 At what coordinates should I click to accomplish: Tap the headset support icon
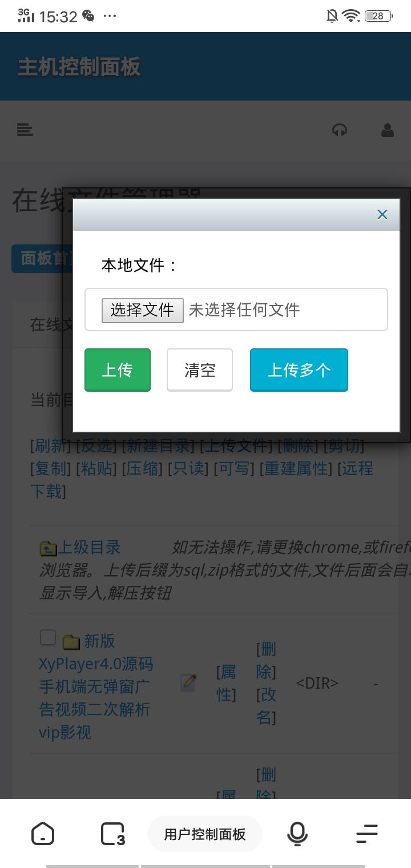[340, 130]
